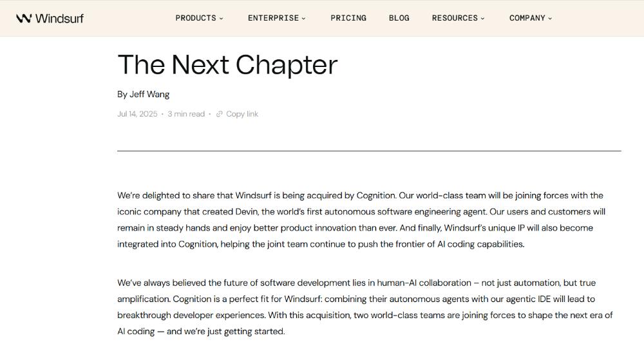This screenshot has height=351, width=644.
Task: Open the Company menu
Action: pyautogui.click(x=527, y=18)
